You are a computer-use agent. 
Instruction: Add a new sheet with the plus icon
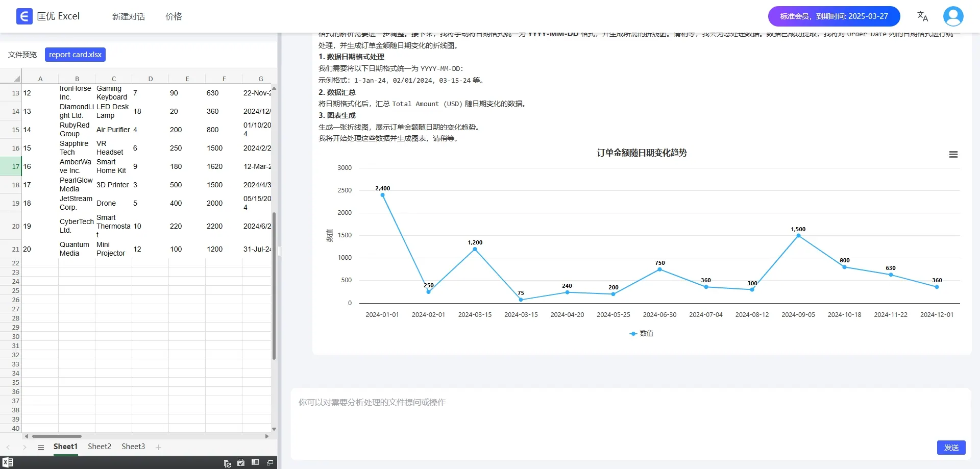[x=158, y=447]
